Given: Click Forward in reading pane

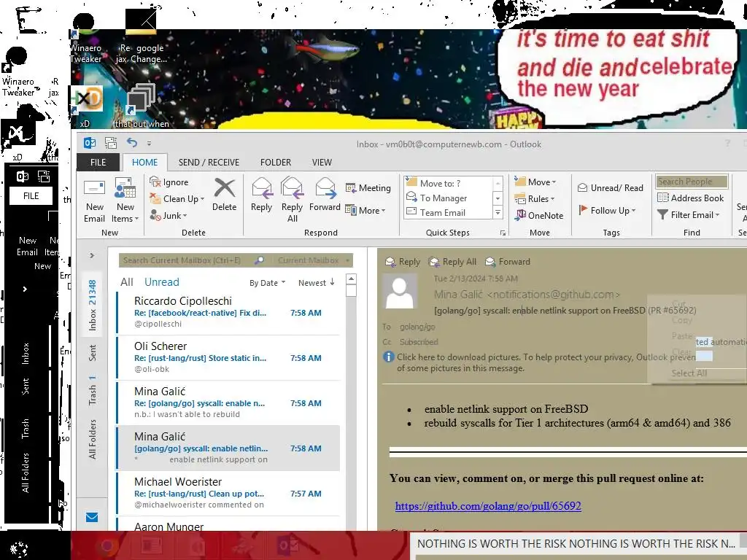Looking at the screenshot, I should tap(508, 262).
